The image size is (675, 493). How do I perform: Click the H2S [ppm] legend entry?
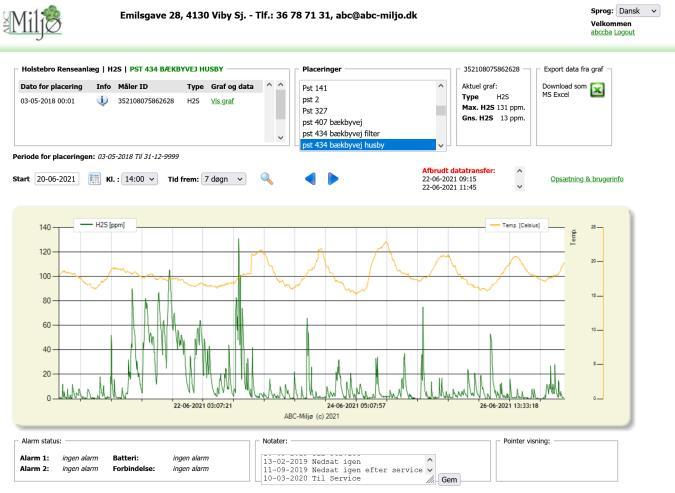pyautogui.click(x=105, y=225)
